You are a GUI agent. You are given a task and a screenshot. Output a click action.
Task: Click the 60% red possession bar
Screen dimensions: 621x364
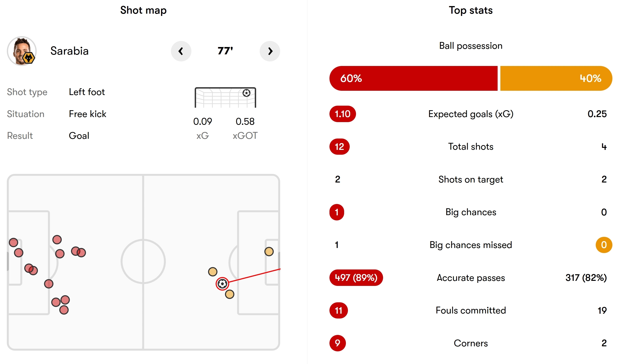point(413,78)
